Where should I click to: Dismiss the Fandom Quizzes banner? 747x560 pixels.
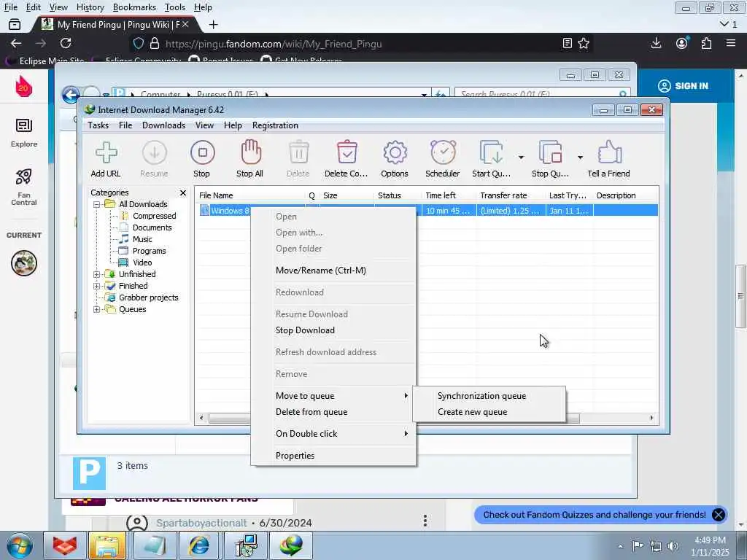[x=719, y=515]
